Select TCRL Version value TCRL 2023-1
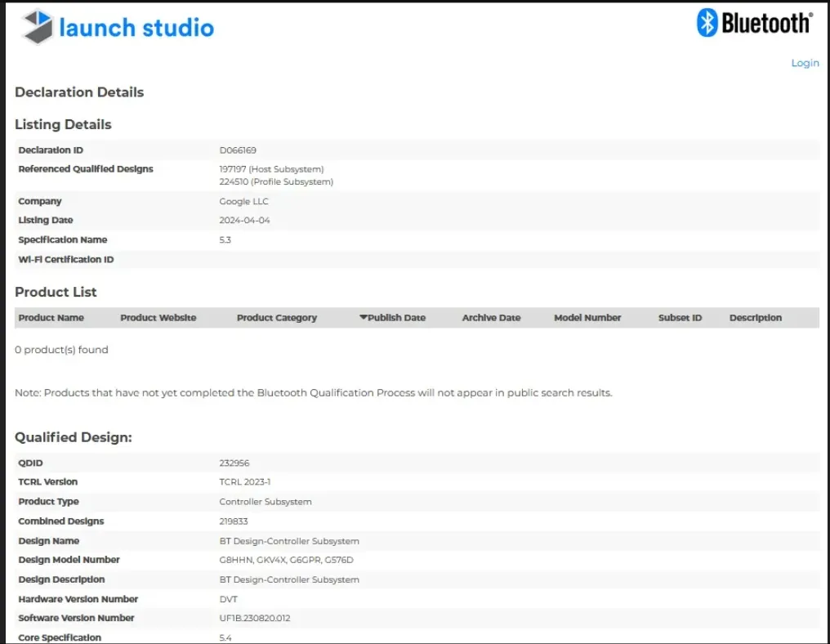Image resolution: width=830 pixels, height=644 pixels. pos(245,482)
